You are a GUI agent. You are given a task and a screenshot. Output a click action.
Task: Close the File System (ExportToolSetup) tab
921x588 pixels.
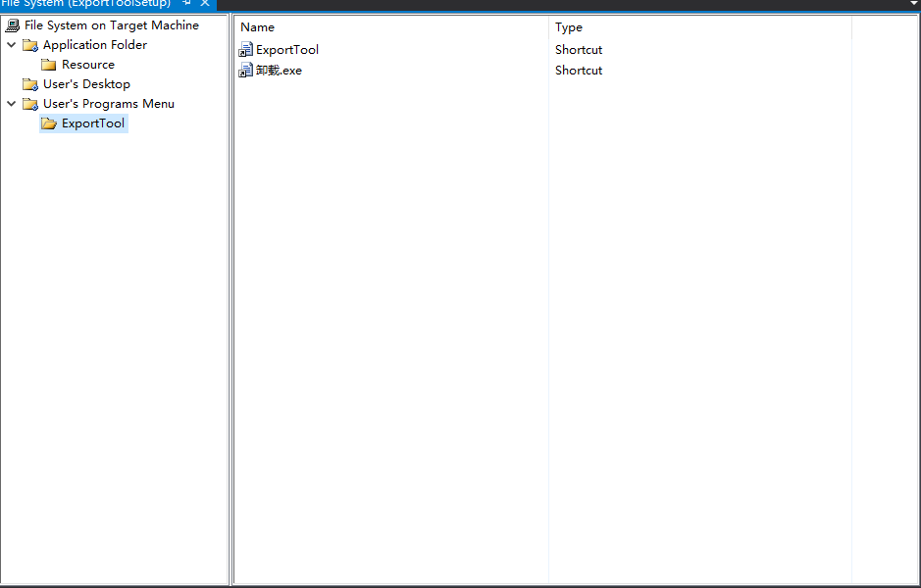(205, 4)
